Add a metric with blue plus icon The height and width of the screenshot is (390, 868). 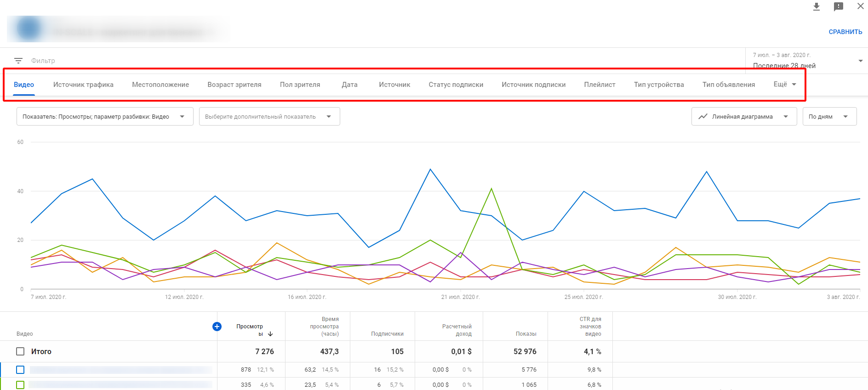[217, 327]
